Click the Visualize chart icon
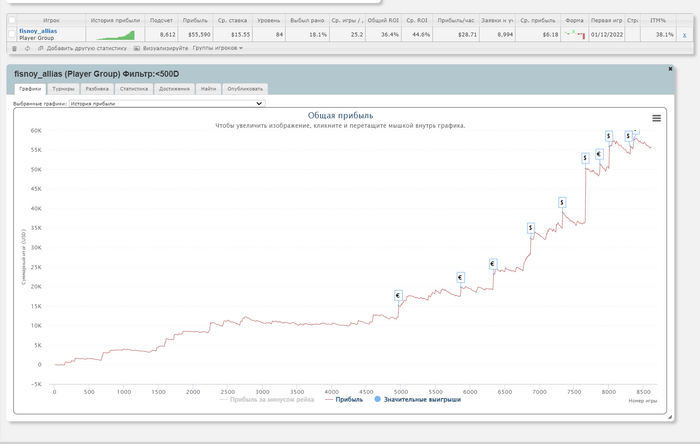700x444 pixels. point(137,48)
